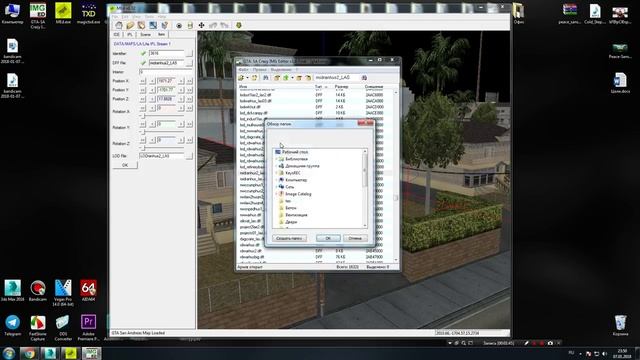Click the green shield icon in MEd toolbar
This screenshot has height=360, width=640.
click(x=239, y=25)
